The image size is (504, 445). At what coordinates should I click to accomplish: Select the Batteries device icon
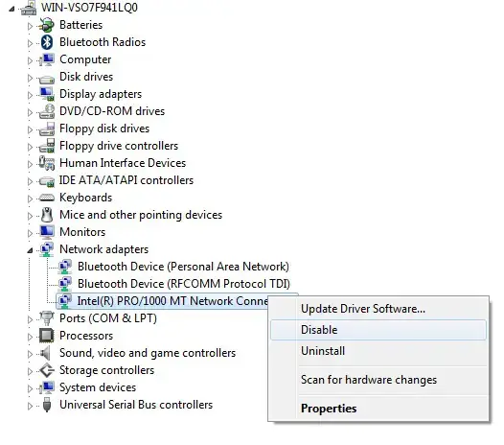coord(47,25)
